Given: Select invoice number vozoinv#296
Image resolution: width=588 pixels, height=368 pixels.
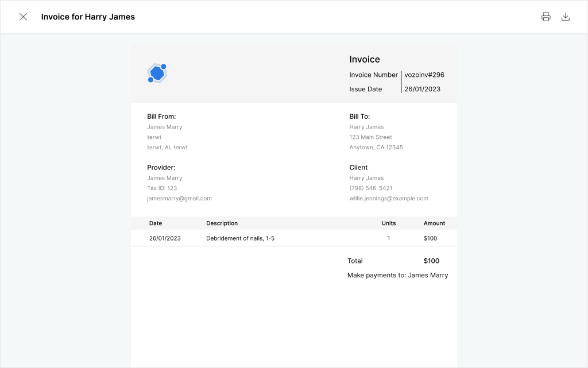Looking at the screenshot, I should click(424, 75).
